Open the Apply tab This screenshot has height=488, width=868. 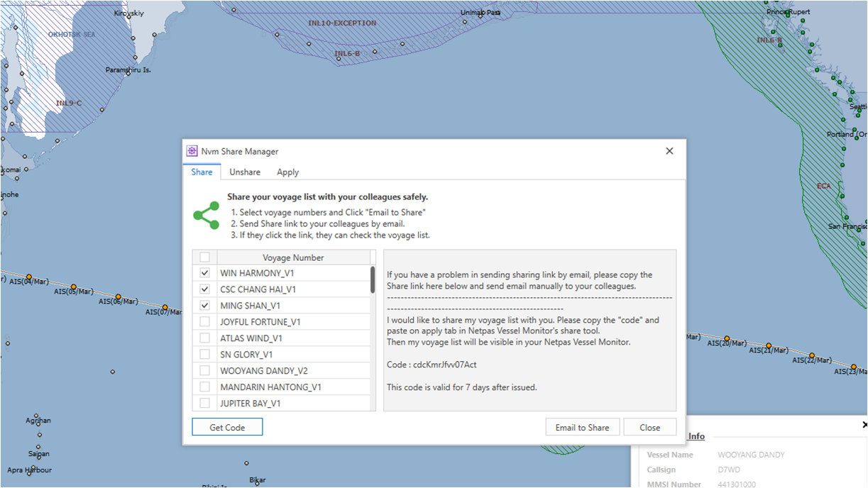[287, 172]
